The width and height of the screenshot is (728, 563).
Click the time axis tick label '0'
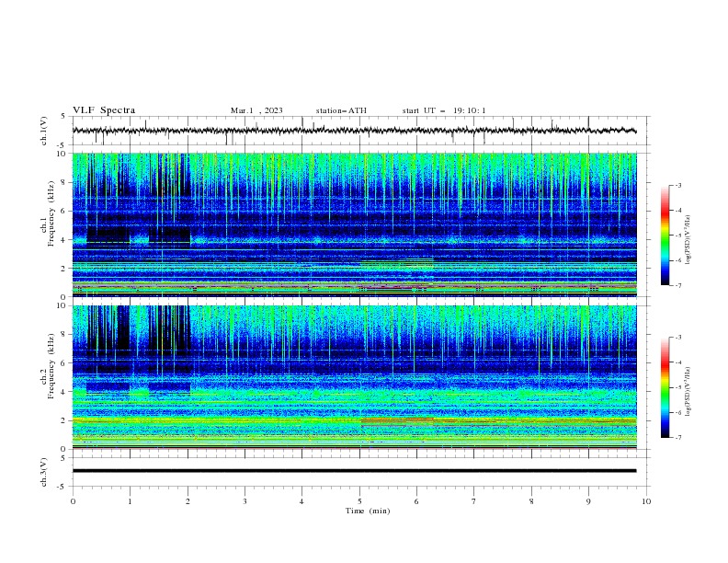(73, 501)
